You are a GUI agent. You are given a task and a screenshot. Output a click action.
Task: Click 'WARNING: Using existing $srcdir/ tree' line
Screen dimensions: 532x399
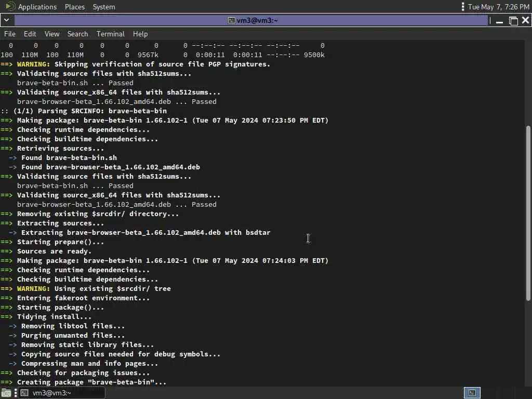(x=86, y=289)
